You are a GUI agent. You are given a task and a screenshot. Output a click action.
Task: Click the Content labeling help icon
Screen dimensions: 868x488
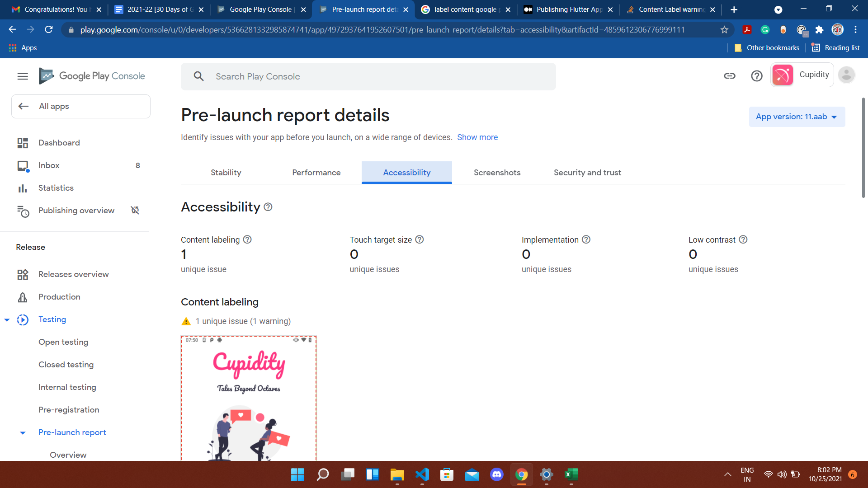coord(247,239)
